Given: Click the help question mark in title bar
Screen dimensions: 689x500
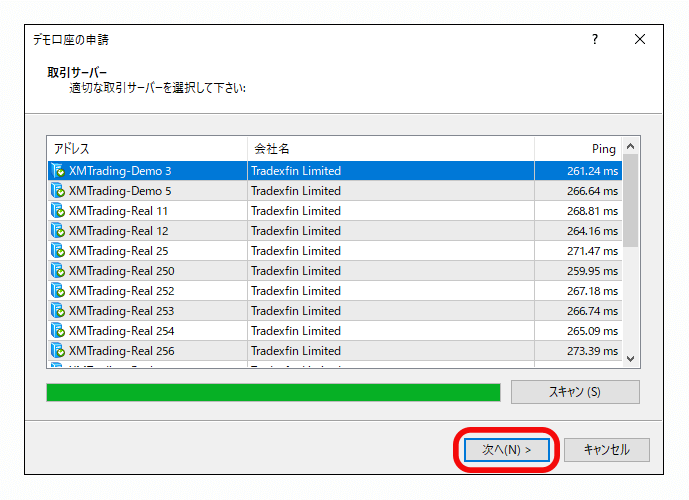Looking at the screenshot, I should pyautogui.click(x=595, y=40).
